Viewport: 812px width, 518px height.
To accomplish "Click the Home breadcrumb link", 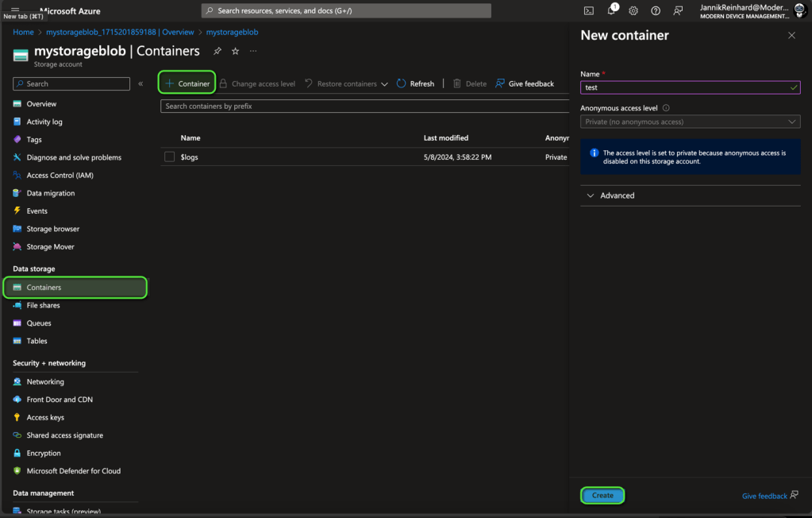I will click(x=23, y=33).
